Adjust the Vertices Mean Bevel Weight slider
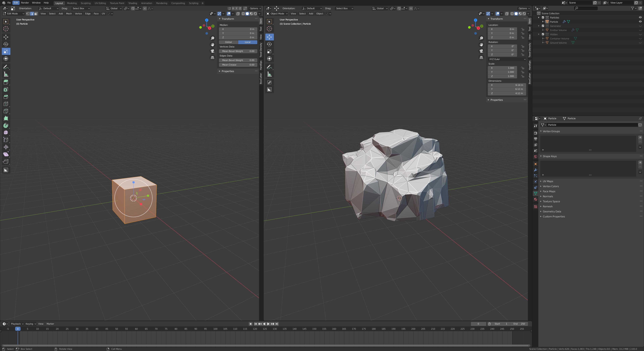This screenshot has width=644, height=351. 238,51
